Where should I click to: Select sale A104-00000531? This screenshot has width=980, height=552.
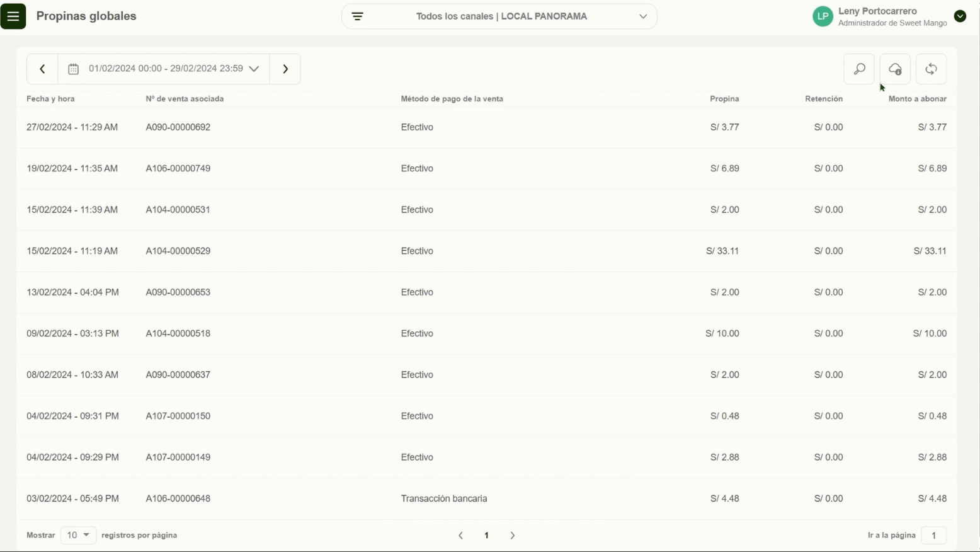[178, 210]
